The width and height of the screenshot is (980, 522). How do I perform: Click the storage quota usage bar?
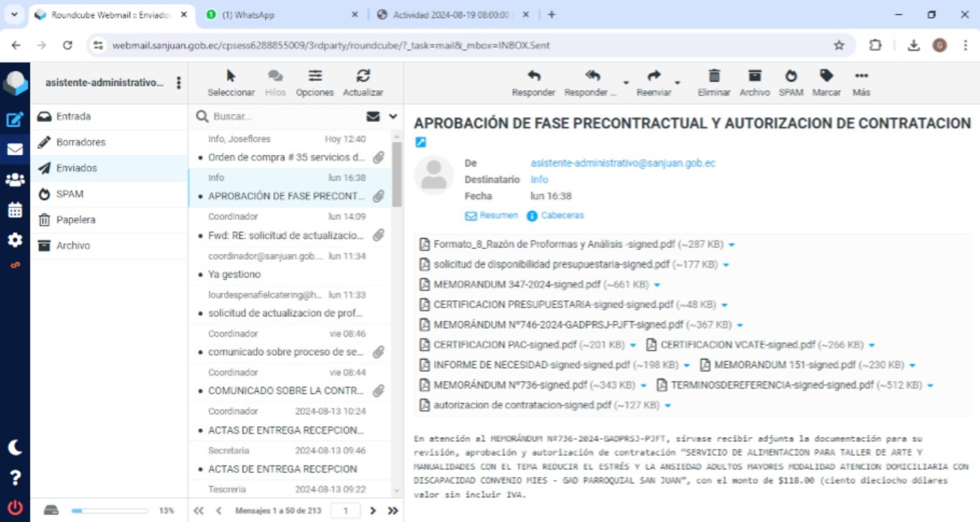pos(109,511)
